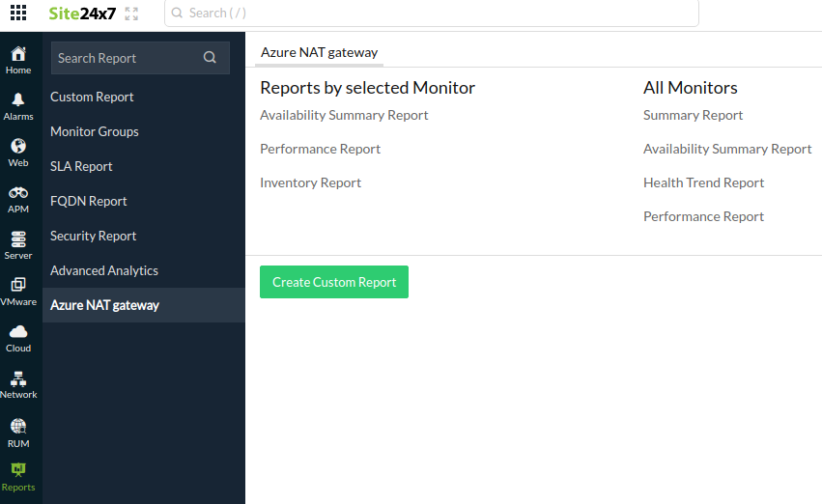Focus the Search Report input field
This screenshot has width=822, height=504.
[x=126, y=58]
